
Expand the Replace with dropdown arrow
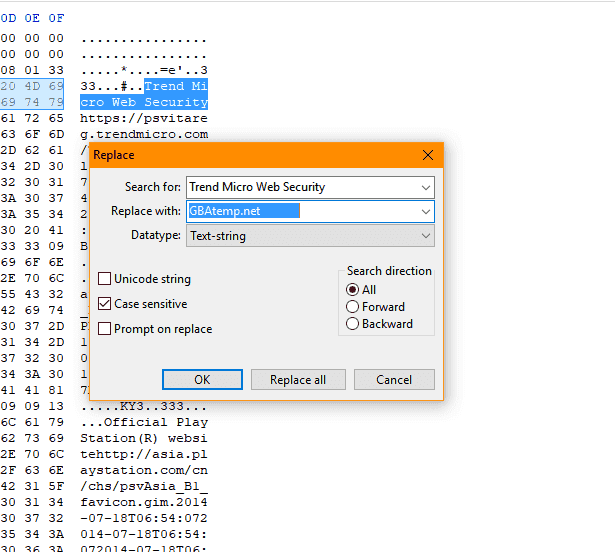pyautogui.click(x=426, y=212)
